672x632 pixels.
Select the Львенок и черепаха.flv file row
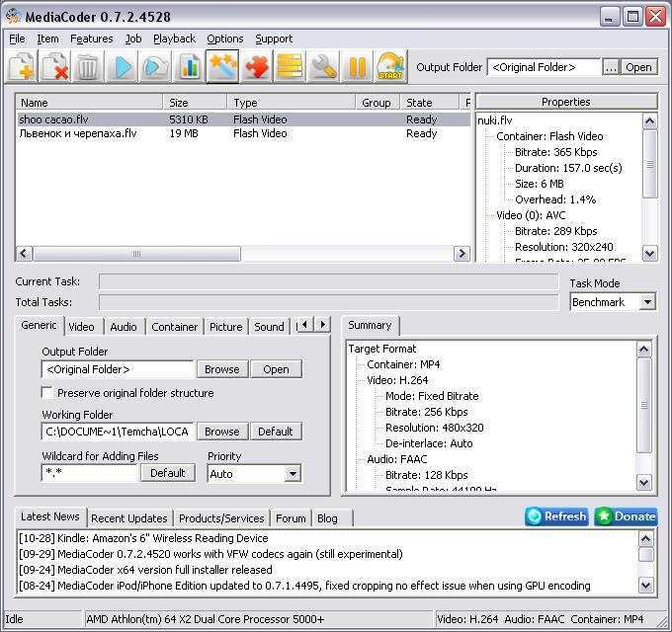[243, 133]
